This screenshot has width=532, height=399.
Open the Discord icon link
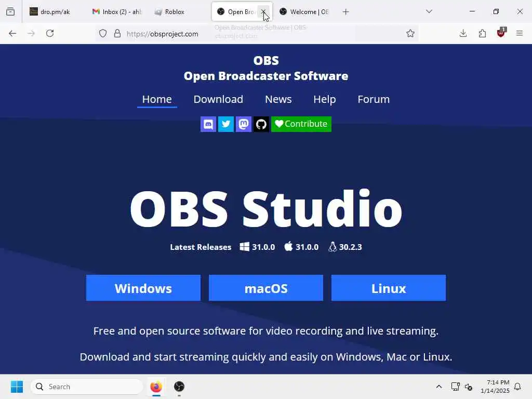(x=208, y=124)
